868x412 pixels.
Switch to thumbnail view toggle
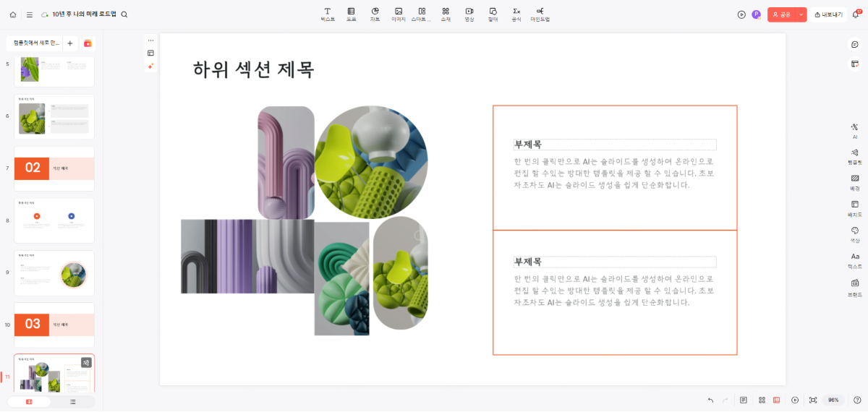click(x=29, y=401)
